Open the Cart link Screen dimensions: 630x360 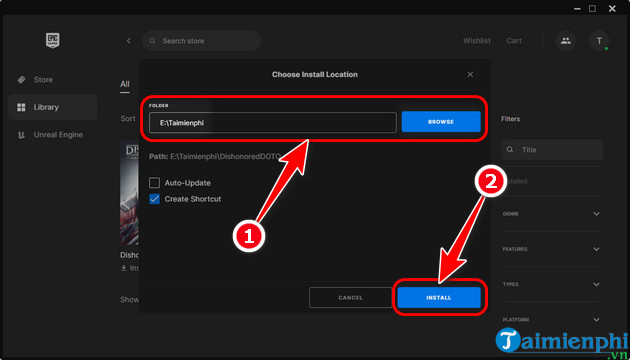coord(514,41)
